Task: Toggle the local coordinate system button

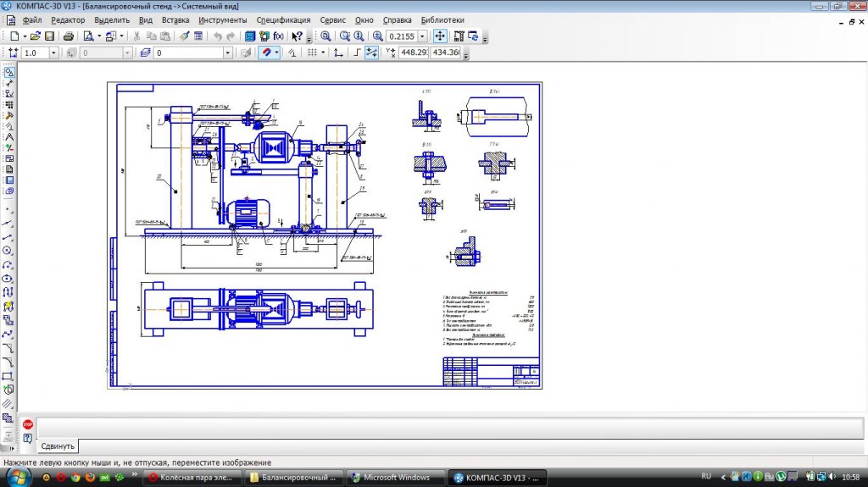Action: coord(338,53)
